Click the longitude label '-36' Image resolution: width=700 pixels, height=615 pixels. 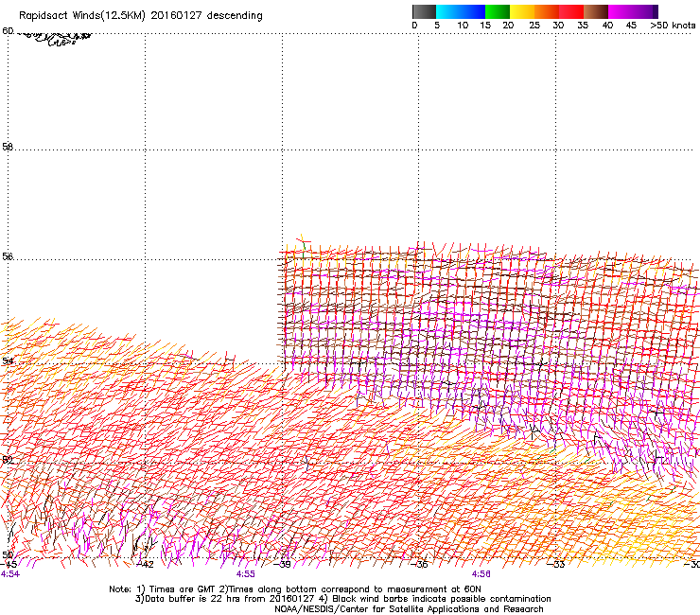pos(420,565)
